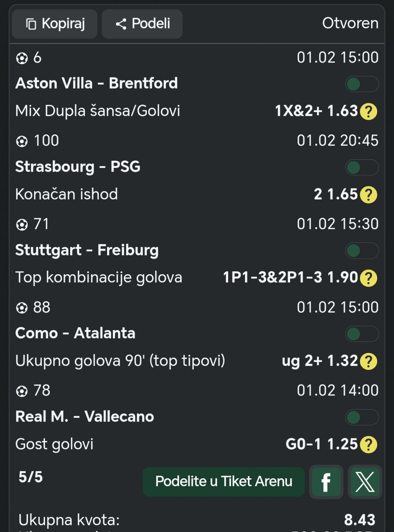Select the Aston Villa - Brentford match title
Viewport: 394px width, 532px height.
point(96,83)
